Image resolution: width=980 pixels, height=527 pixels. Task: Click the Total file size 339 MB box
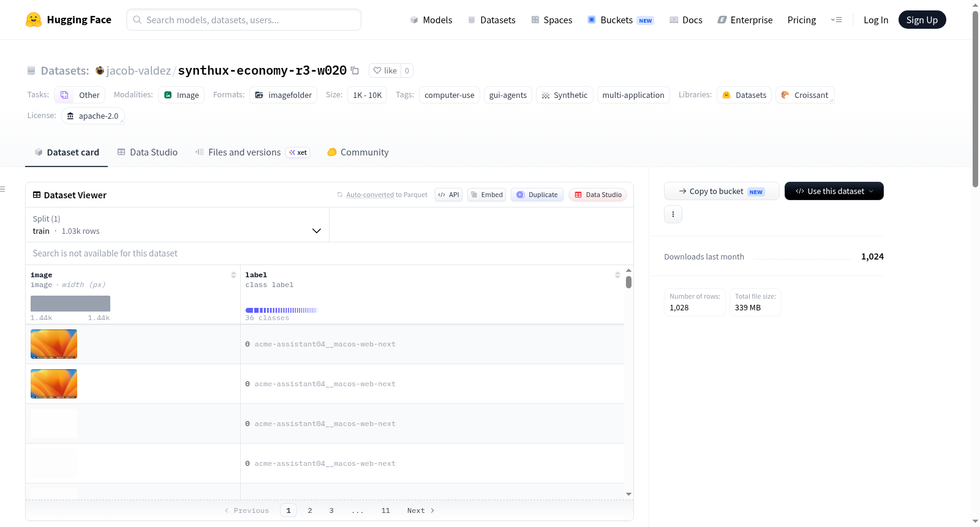point(755,302)
